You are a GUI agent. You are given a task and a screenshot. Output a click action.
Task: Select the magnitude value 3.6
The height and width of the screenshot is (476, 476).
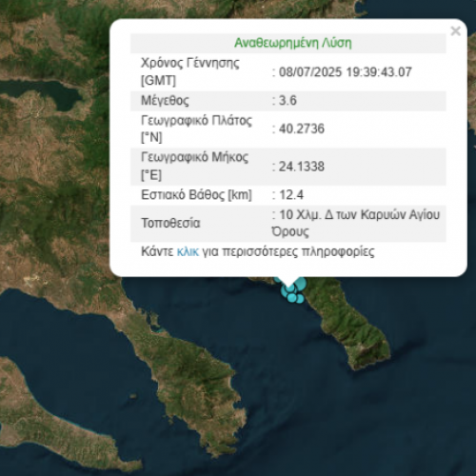point(288,101)
